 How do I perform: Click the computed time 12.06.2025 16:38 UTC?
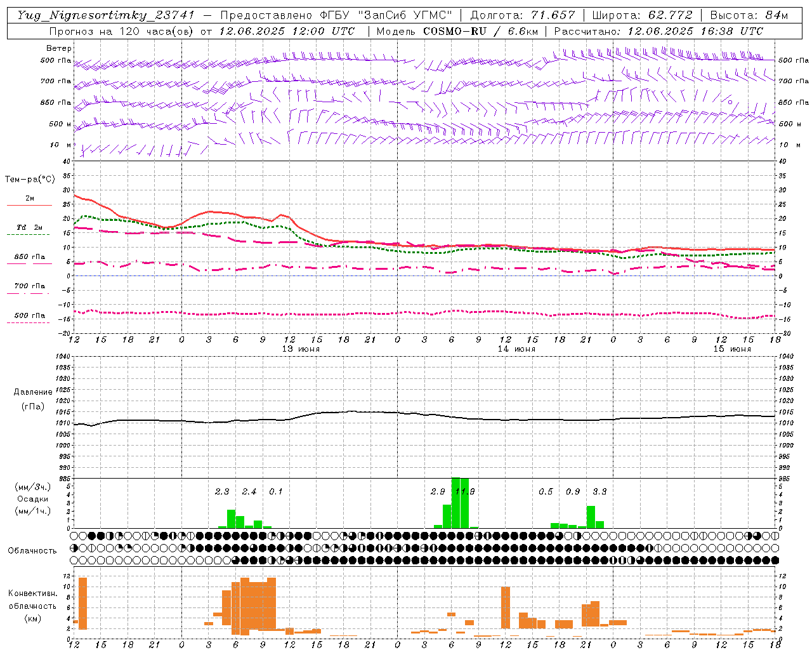[x=695, y=31]
